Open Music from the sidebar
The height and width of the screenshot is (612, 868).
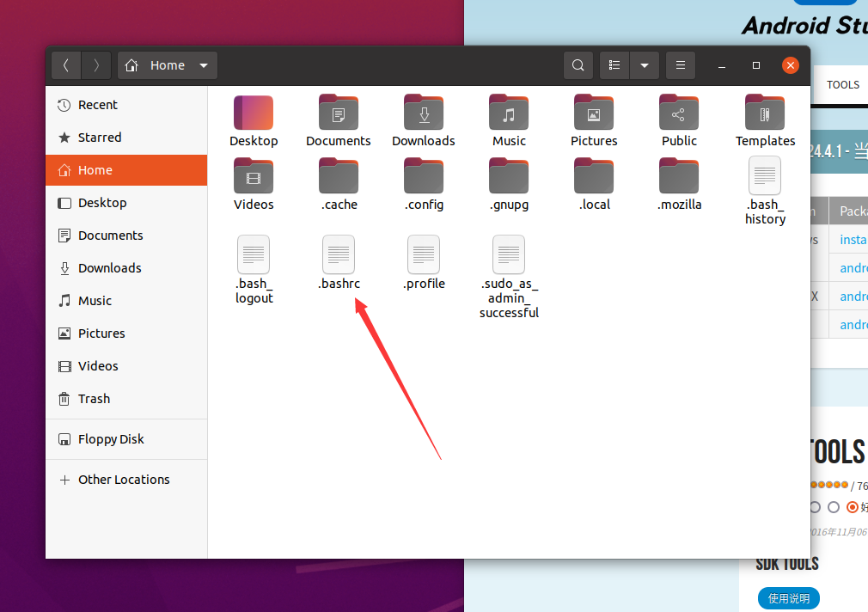coord(126,301)
